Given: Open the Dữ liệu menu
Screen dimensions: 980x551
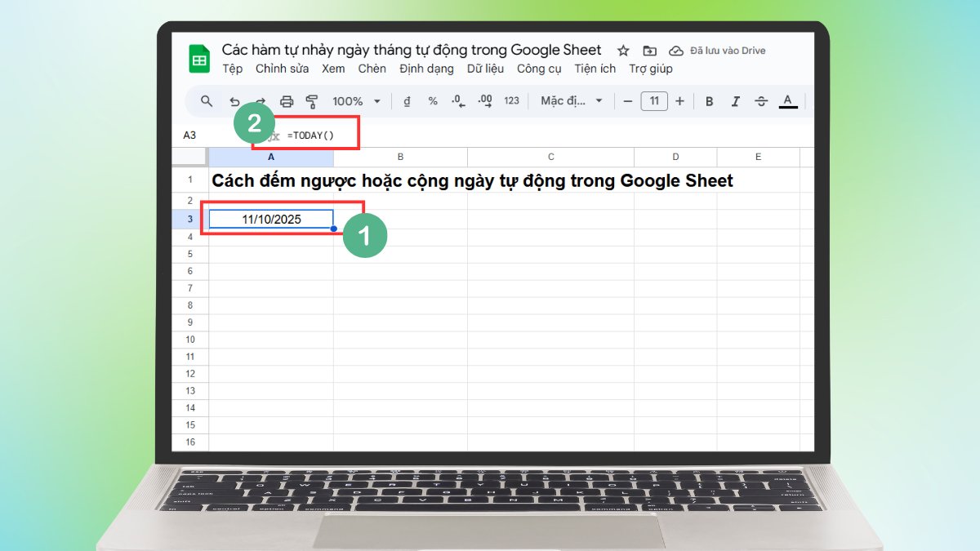Looking at the screenshot, I should tap(486, 69).
